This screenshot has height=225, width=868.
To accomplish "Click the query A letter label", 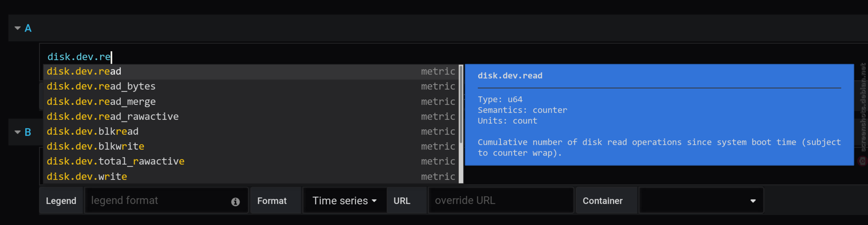I will tap(28, 28).
